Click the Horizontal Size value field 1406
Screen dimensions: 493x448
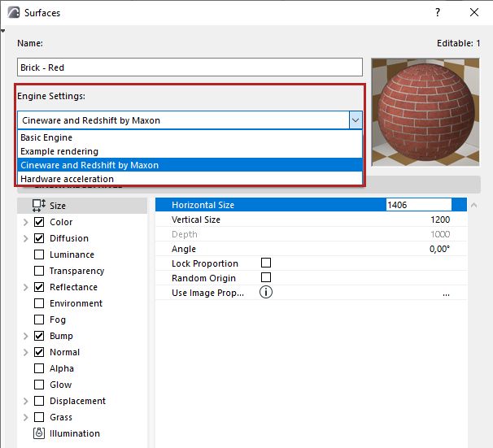pyautogui.click(x=419, y=205)
